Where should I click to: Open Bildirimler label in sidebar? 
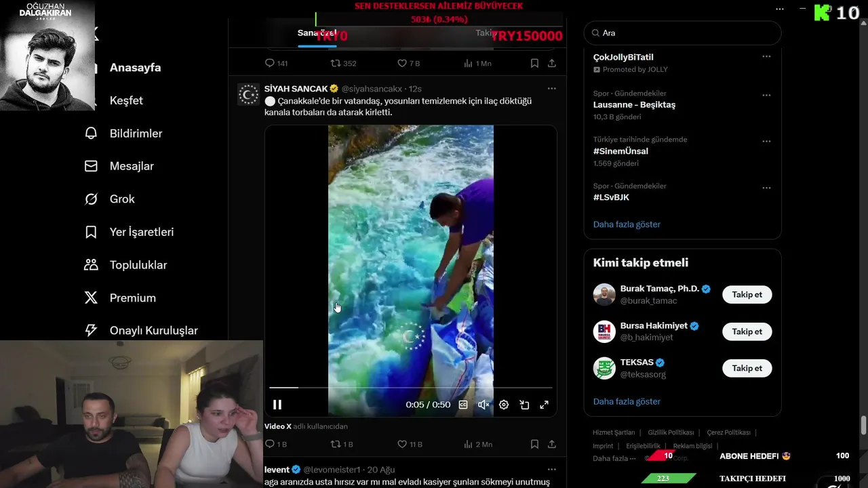[x=136, y=134]
